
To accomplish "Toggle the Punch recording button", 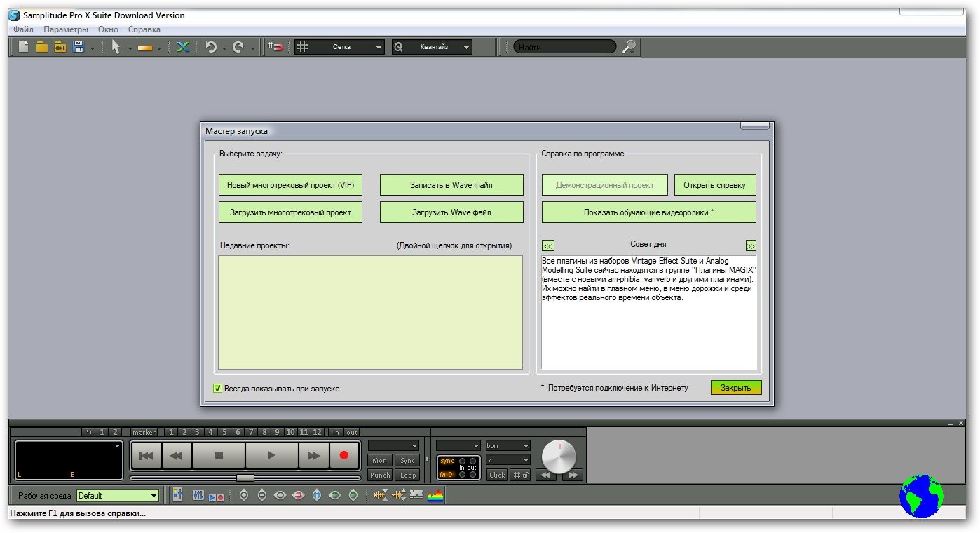I will pyautogui.click(x=380, y=475).
